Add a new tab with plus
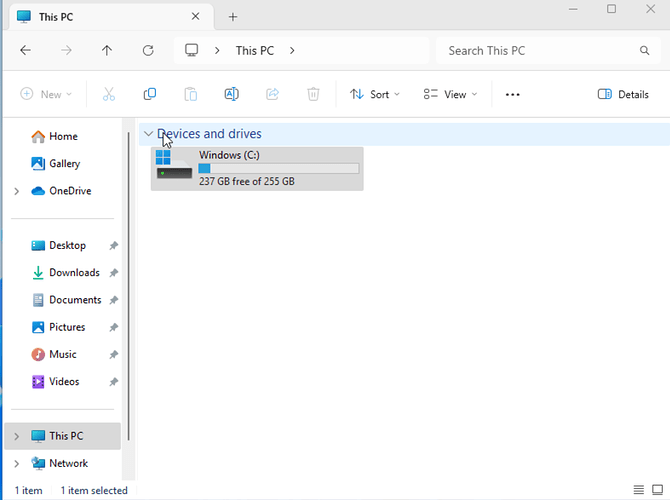The image size is (670, 500). coord(233,17)
